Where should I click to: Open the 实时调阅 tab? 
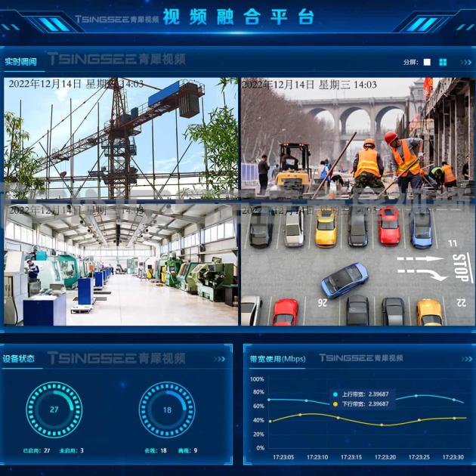pyautogui.click(x=20, y=62)
